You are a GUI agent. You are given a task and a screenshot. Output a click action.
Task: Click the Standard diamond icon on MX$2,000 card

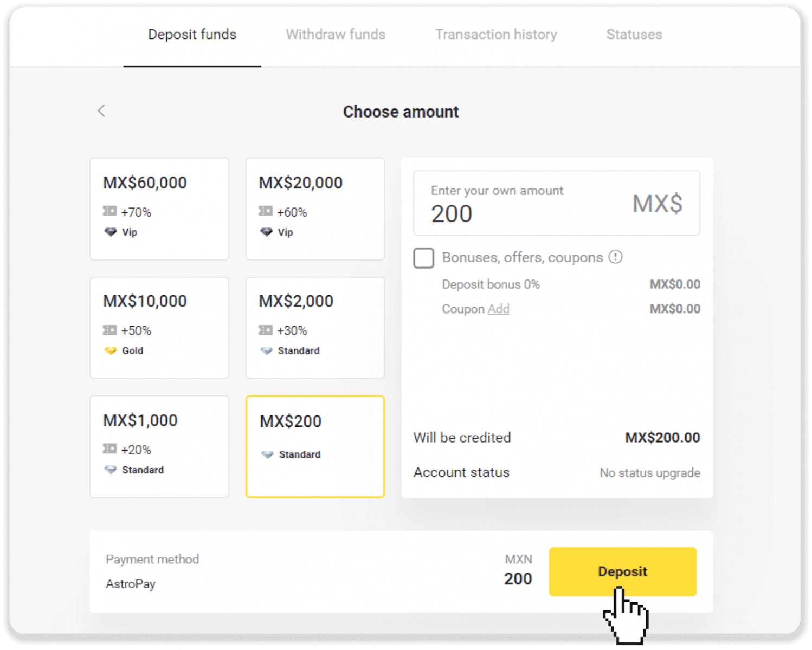(267, 350)
